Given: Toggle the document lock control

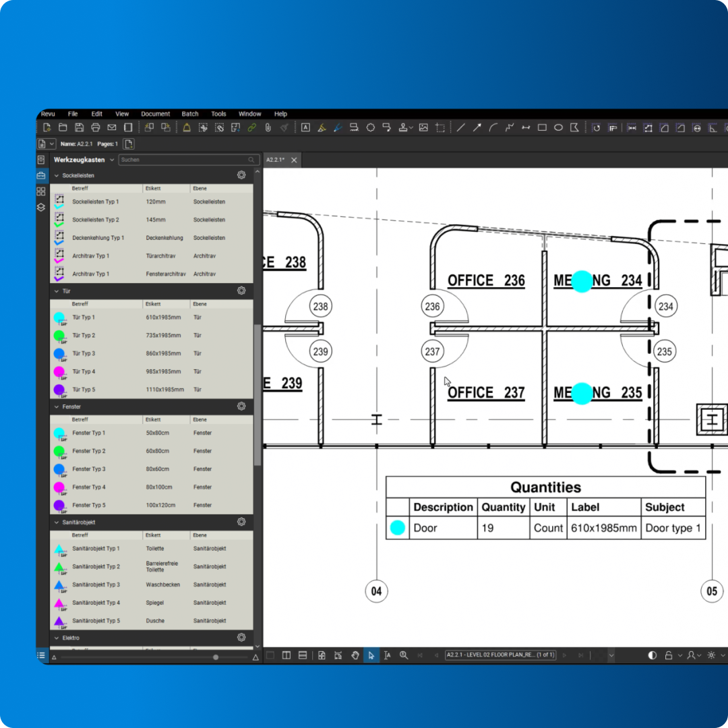Looking at the screenshot, I should 669,655.
